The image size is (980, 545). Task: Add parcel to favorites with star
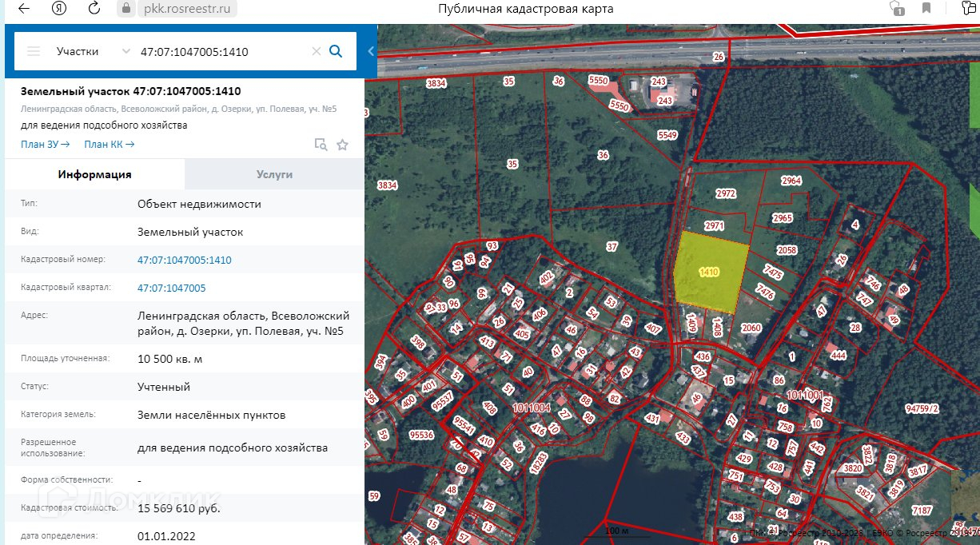pos(342,145)
